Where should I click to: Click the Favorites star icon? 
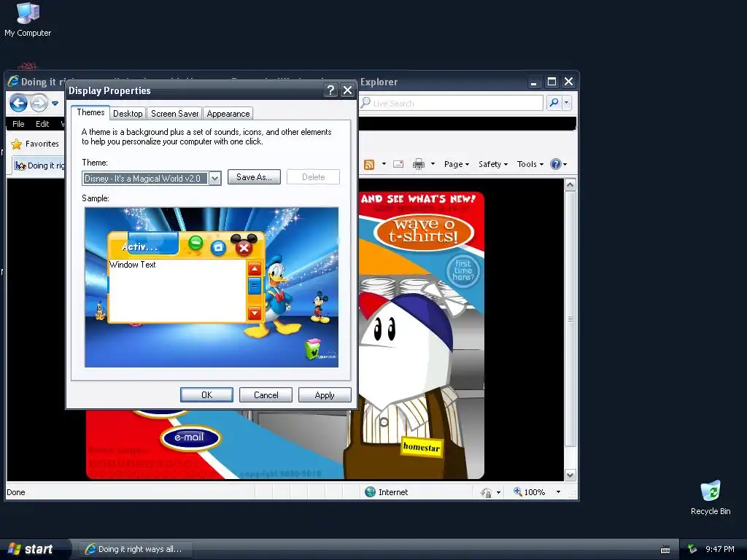coord(17,144)
